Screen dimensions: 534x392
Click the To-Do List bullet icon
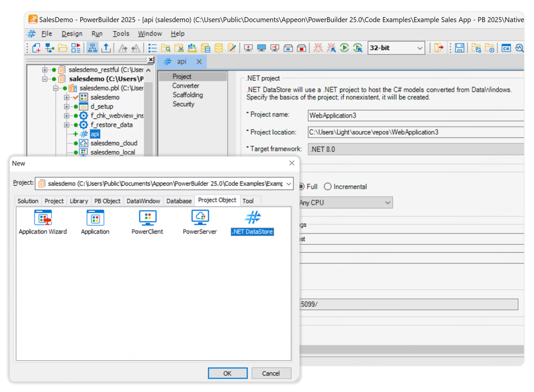coord(152,48)
